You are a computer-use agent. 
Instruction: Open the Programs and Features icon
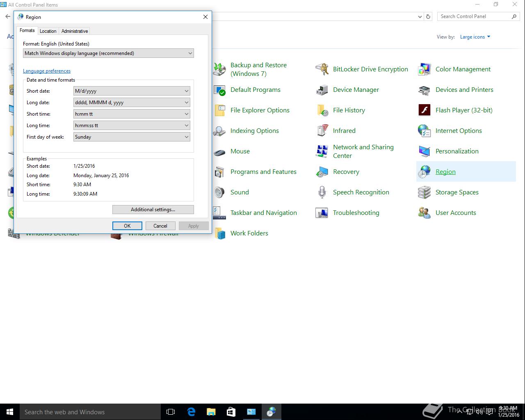(x=219, y=172)
